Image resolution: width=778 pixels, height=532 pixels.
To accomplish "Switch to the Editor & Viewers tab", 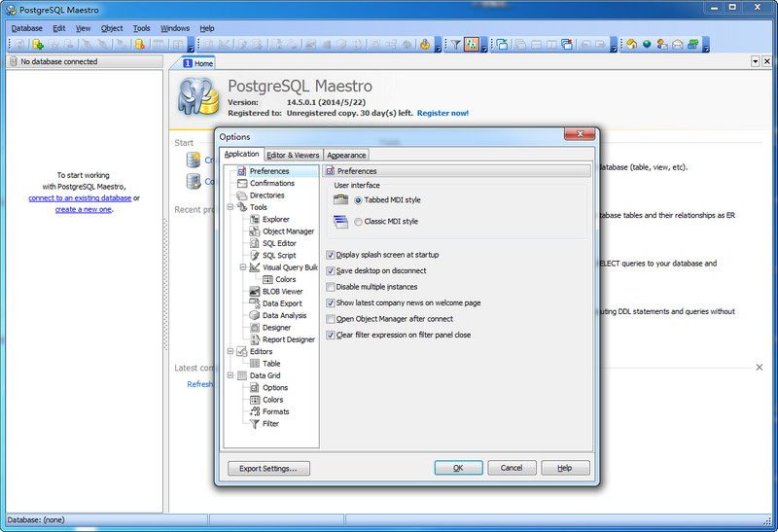I will [x=293, y=155].
